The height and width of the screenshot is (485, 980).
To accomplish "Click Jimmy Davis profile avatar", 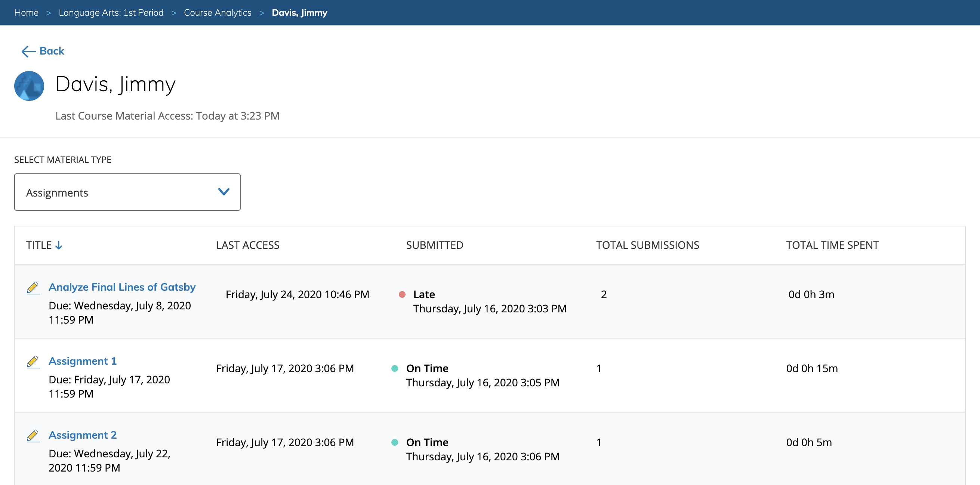I will (x=29, y=86).
